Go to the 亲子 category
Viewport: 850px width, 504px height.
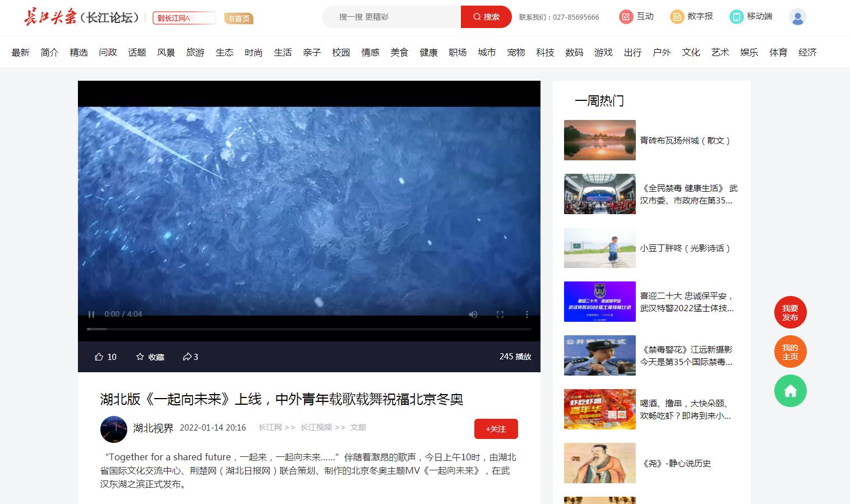312,52
